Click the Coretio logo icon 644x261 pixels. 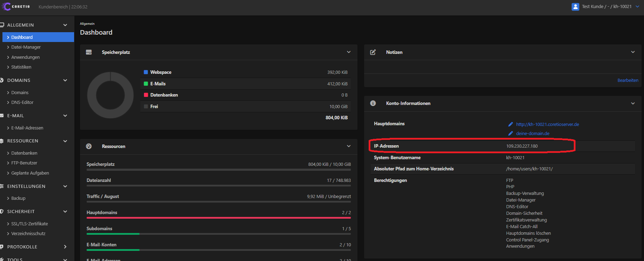pyautogui.click(x=6, y=7)
